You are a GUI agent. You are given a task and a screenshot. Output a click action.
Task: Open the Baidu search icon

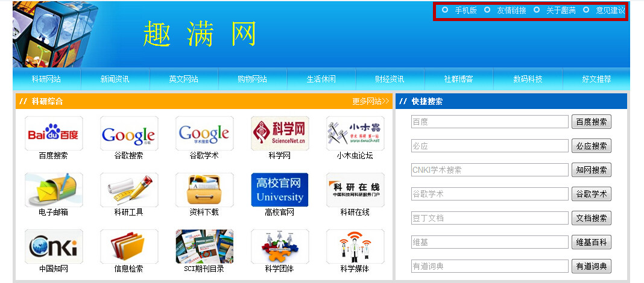point(54,133)
